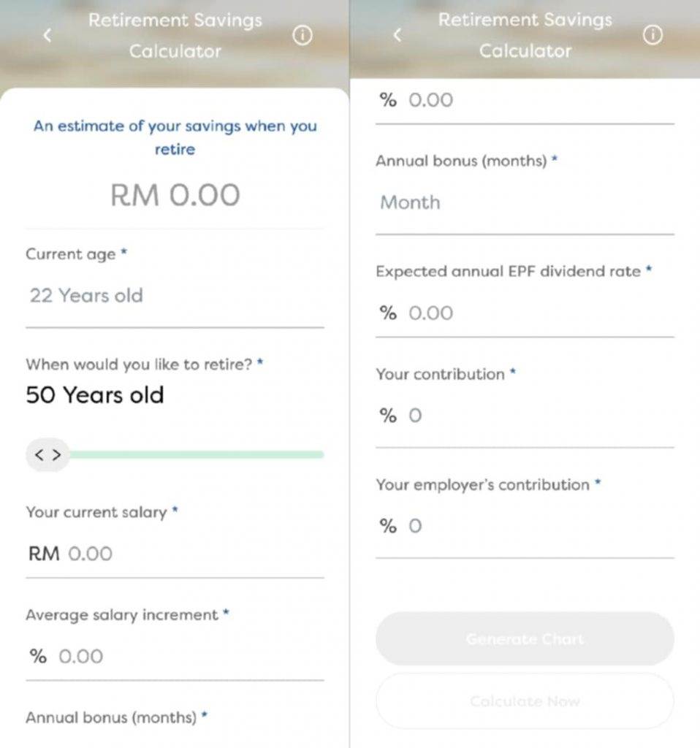The height and width of the screenshot is (748, 700).
Task: Click Expected annual EPF dividend rate field
Action: coord(525,313)
